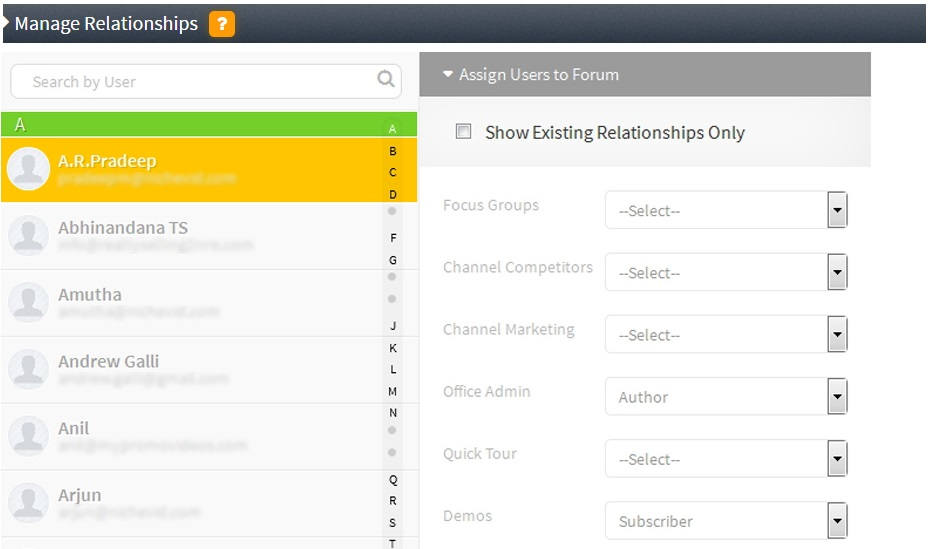Image resolution: width=928 pixels, height=549 pixels.
Task: Jump to letter R in alphabet index
Action: click(393, 501)
